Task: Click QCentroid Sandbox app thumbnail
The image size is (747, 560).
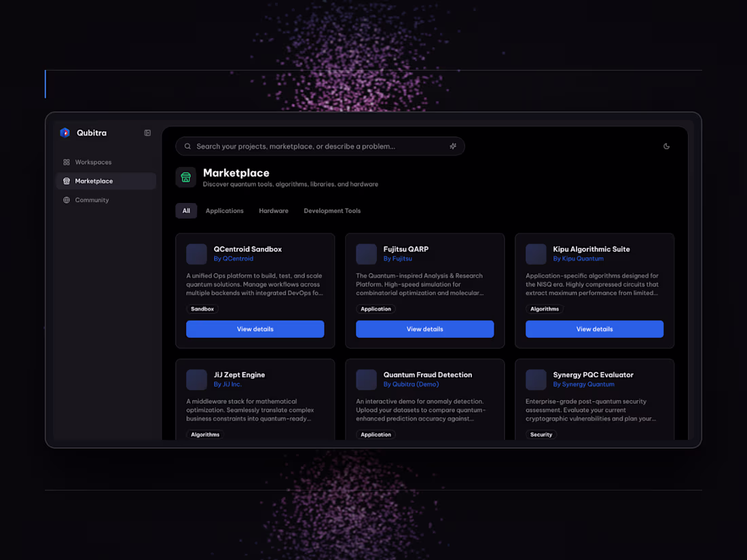Action: (x=196, y=254)
